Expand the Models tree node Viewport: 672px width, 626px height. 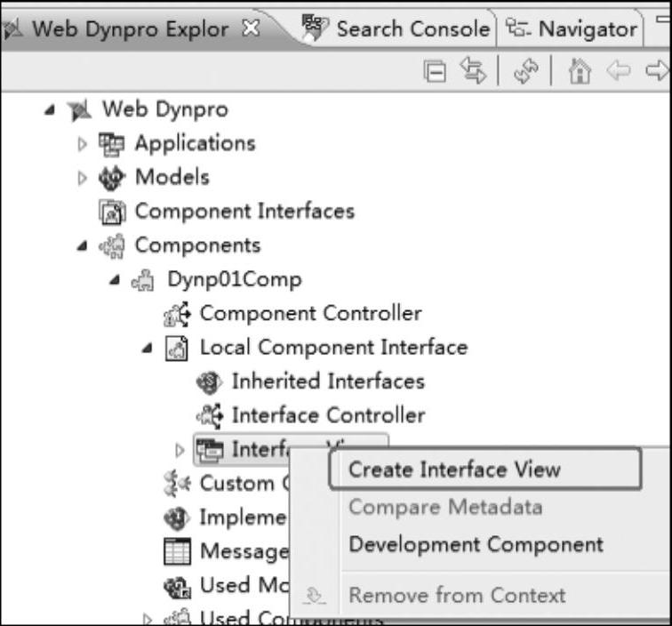click(82, 178)
